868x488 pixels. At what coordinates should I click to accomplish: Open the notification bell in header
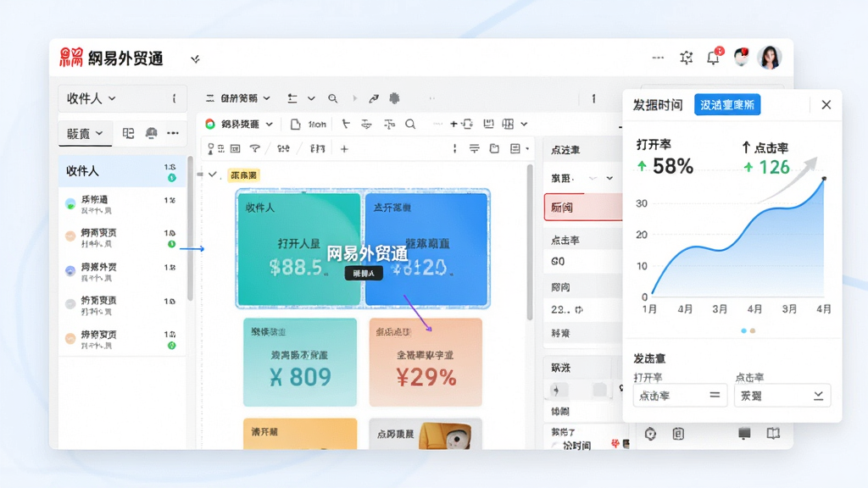(714, 57)
